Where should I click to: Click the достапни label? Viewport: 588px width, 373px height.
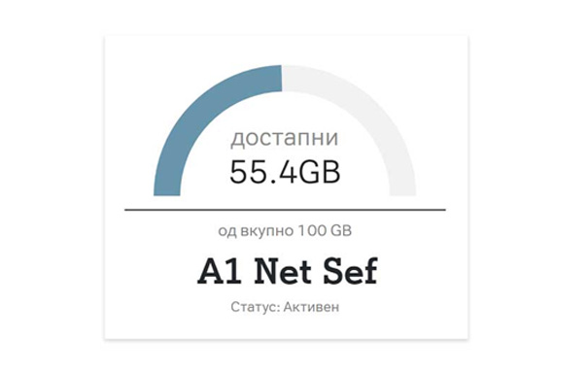(x=284, y=138)
